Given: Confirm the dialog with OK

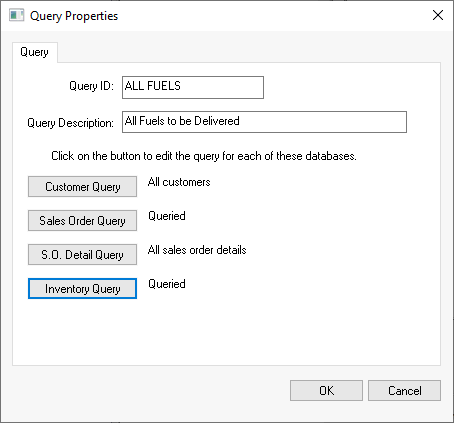Looking at the screenshot, I should click(326, 391).
